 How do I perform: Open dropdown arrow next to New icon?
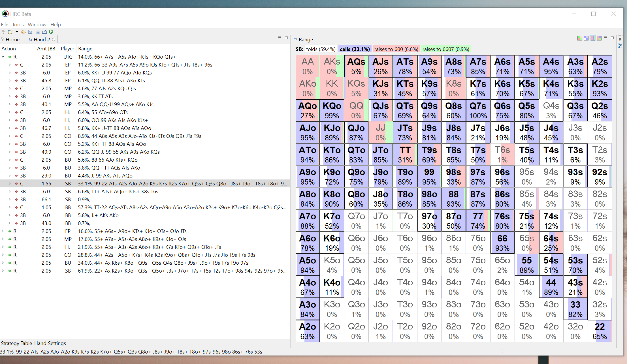click(x=17, y=32)
